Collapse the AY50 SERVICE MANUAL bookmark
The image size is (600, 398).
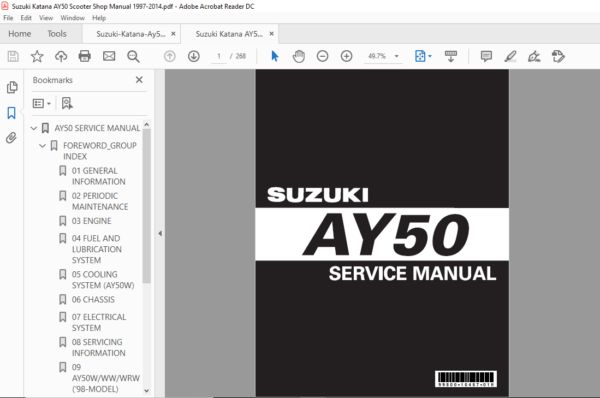coord(34,128)
